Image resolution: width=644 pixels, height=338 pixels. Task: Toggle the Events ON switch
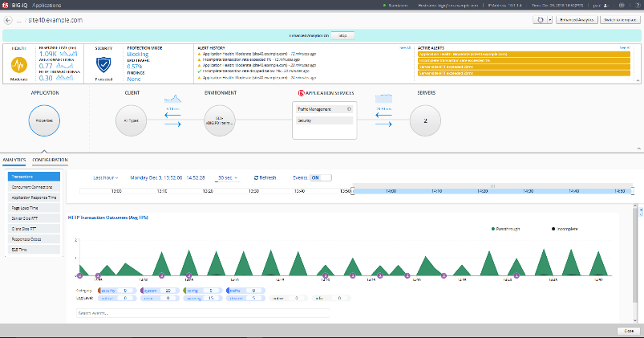[x=321, y=177]
